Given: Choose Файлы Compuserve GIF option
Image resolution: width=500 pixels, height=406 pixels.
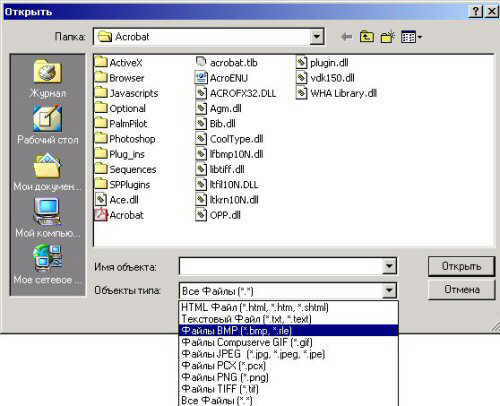Looking at the screenshot, I should (x=288, y=342).
